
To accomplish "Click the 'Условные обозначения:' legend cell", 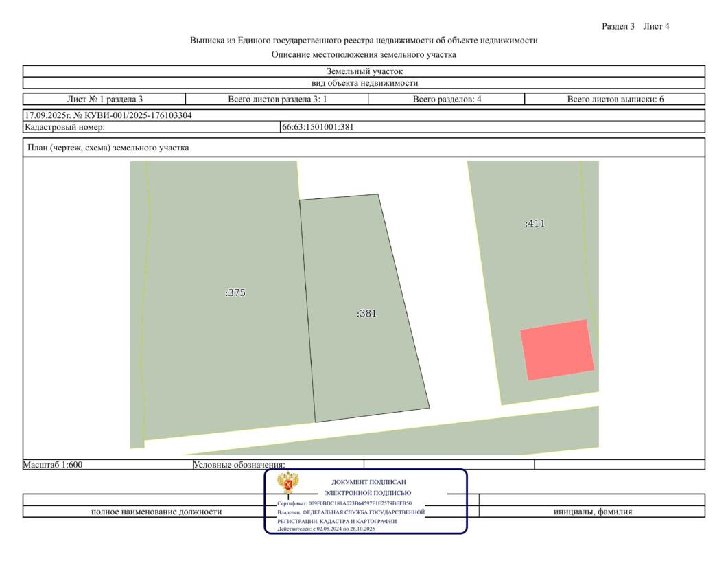I will coord(239,465).
